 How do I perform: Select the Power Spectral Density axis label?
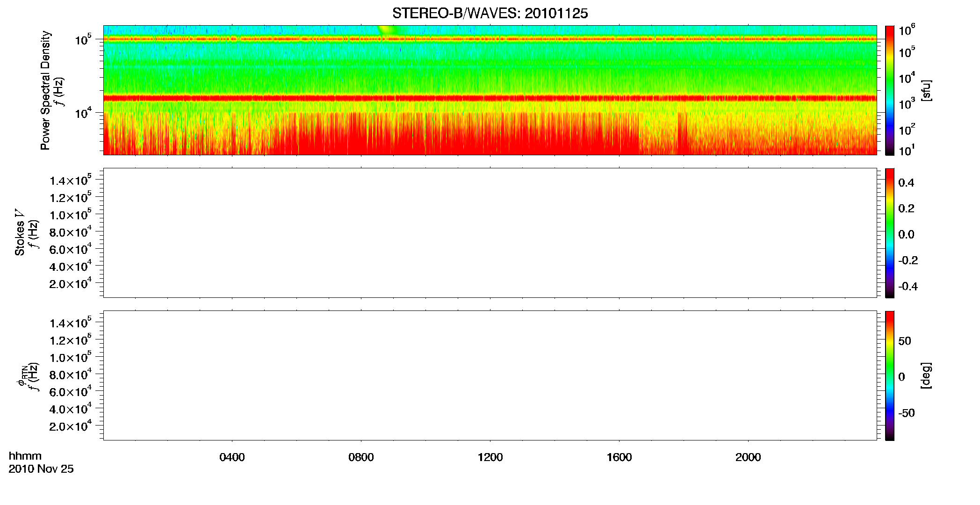(x=45, y=90)
